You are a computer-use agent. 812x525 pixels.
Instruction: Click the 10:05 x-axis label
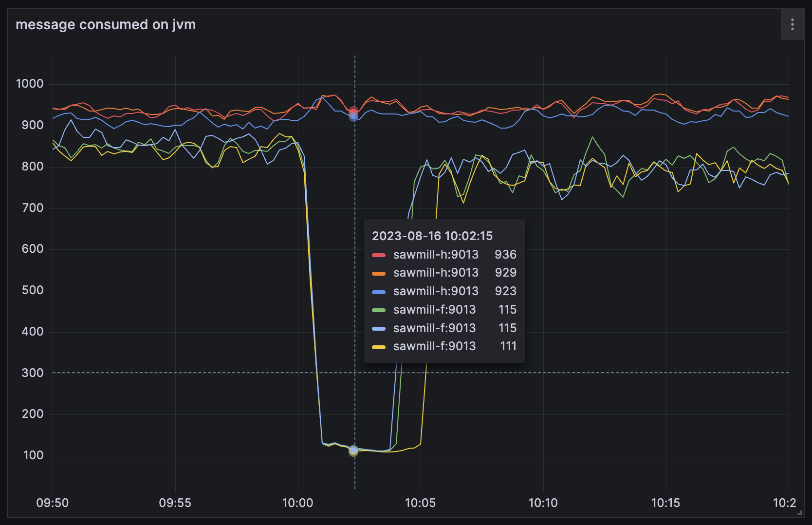point(421,503)
